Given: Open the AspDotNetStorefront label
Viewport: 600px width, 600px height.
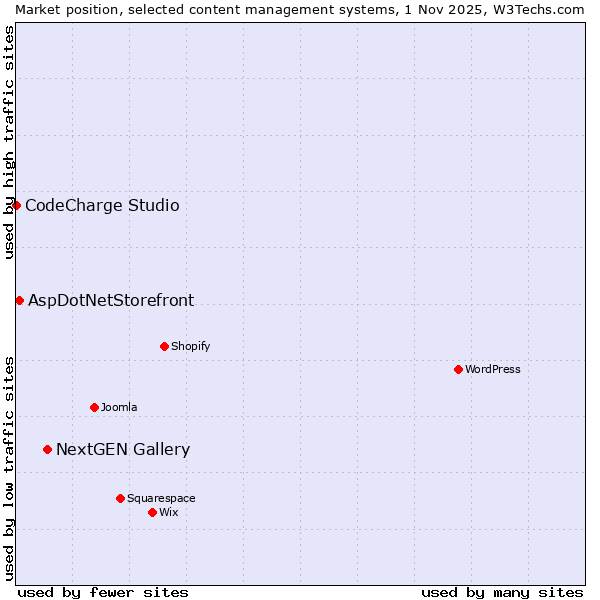Looking at the screenshot, I should click(111, 301).
